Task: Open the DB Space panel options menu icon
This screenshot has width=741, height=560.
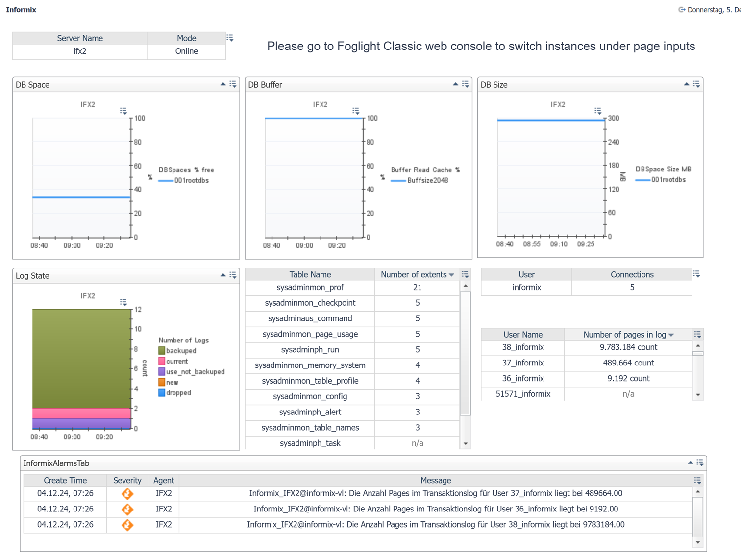Action: tap(233, 84)
